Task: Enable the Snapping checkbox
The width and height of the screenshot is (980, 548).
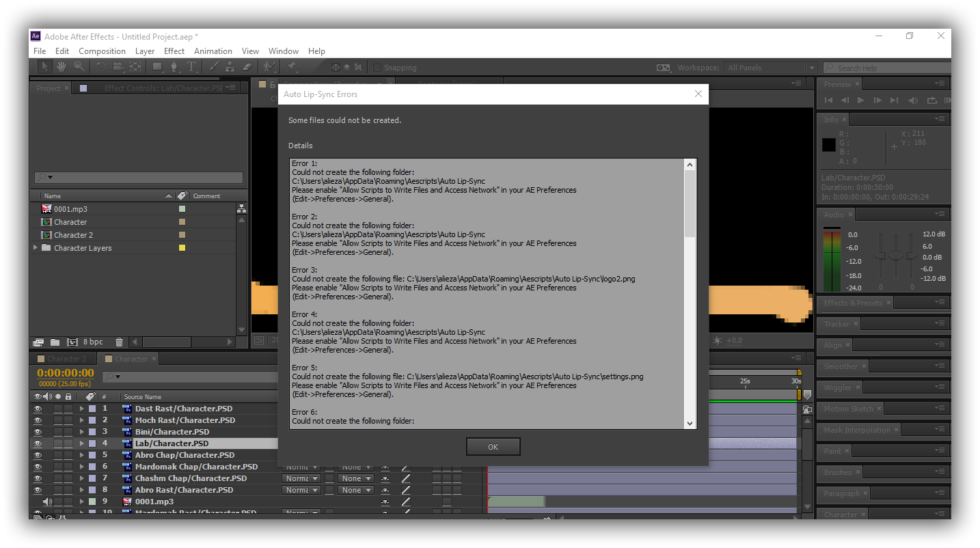Action: point(377,68)
